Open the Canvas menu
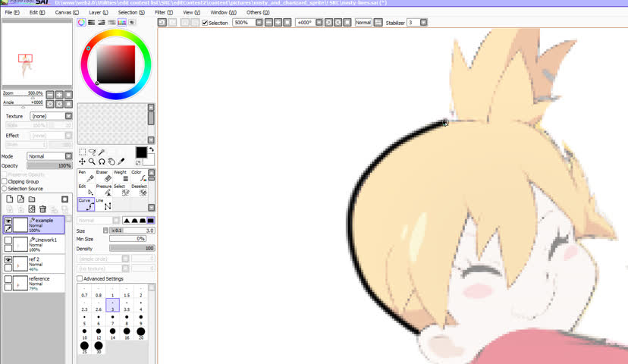The width and height of the screenshot is (628, 364). [64, 13]
